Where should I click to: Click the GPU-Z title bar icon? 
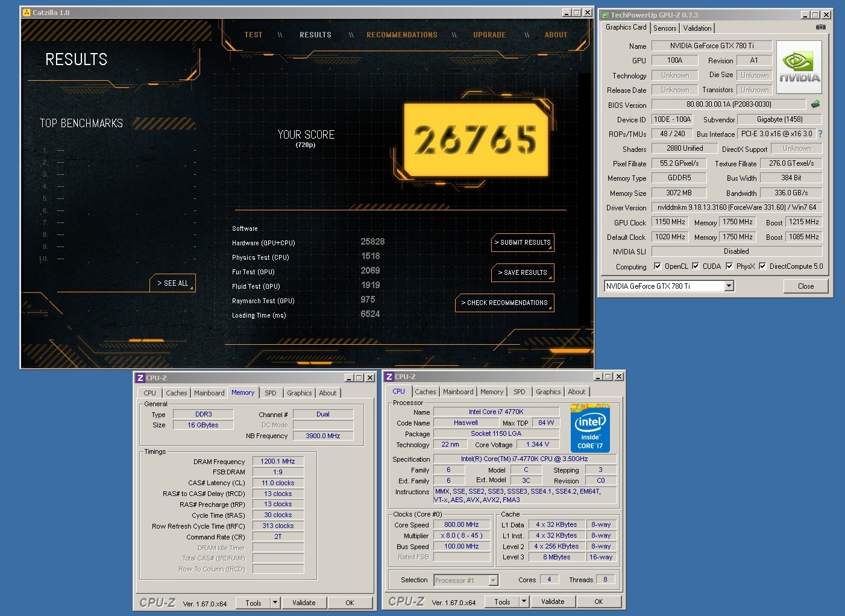coord(605,14)
